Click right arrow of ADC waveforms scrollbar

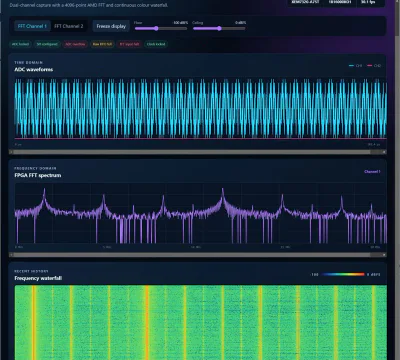click(x=384, y=152)
